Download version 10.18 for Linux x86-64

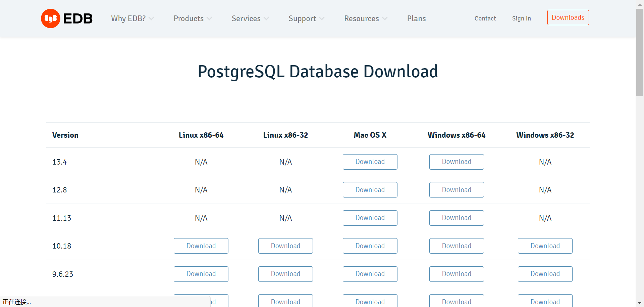(x=201, y=246)
